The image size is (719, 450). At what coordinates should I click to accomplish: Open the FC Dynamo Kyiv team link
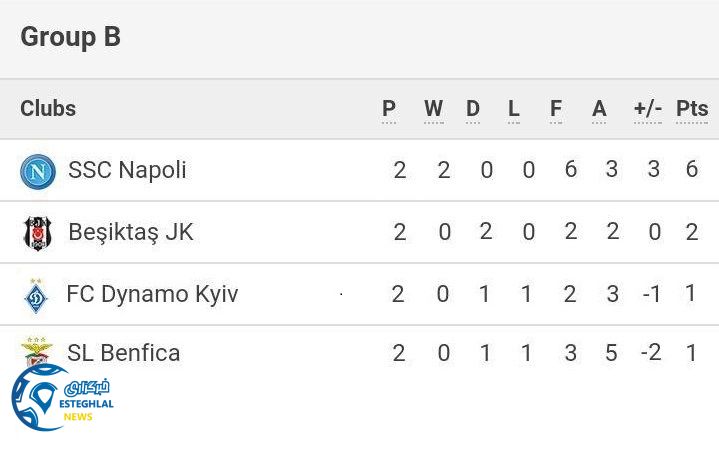pos(152,294)
